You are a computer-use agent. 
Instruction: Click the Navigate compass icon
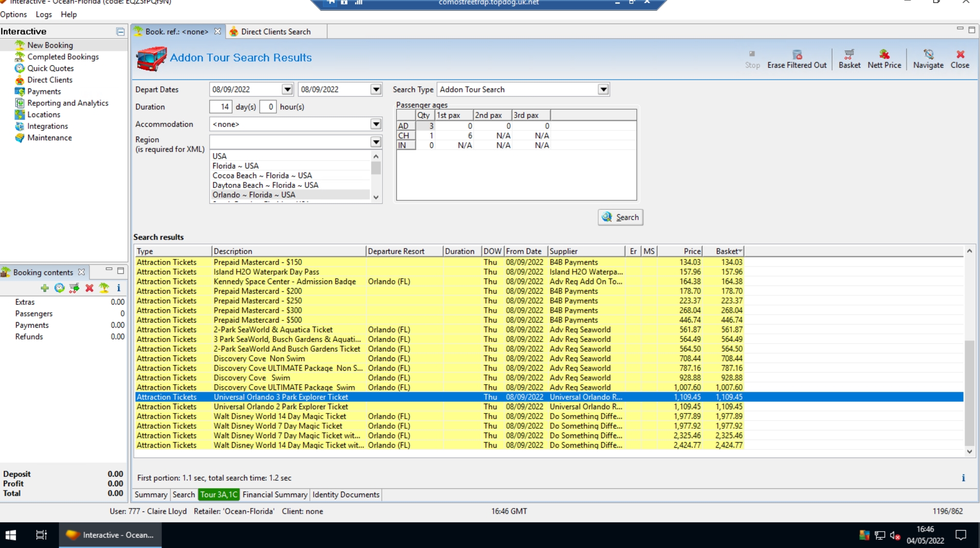(928, 54)
